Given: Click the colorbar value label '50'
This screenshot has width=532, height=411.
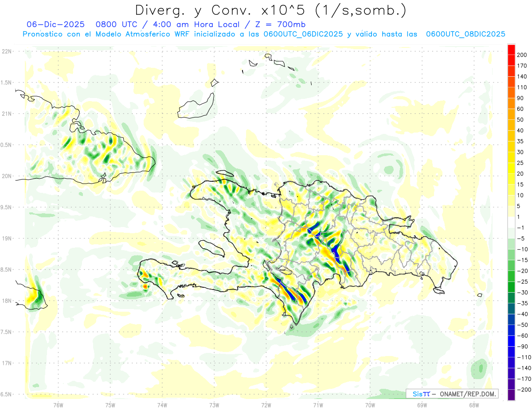Looking at the screenshot, I should 520,120.
